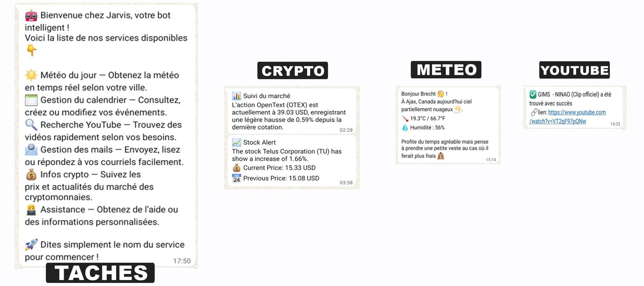
Task: Click the calendar icon beside Previous Price
Action: [236, 178]
